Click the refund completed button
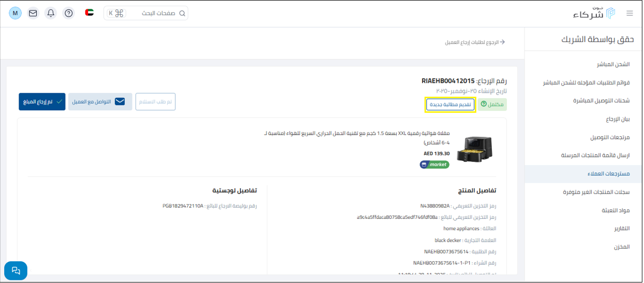The image size is (644, 283). point(41,102)
